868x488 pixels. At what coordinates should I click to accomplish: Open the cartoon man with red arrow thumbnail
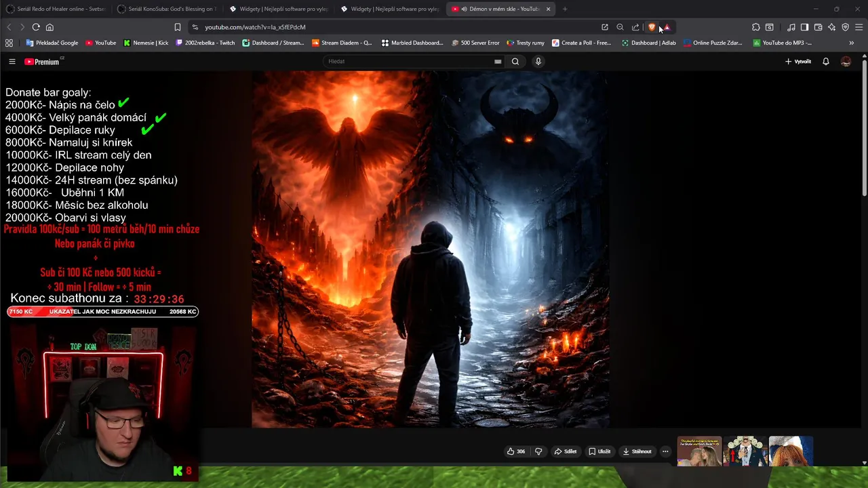point(746,451)
